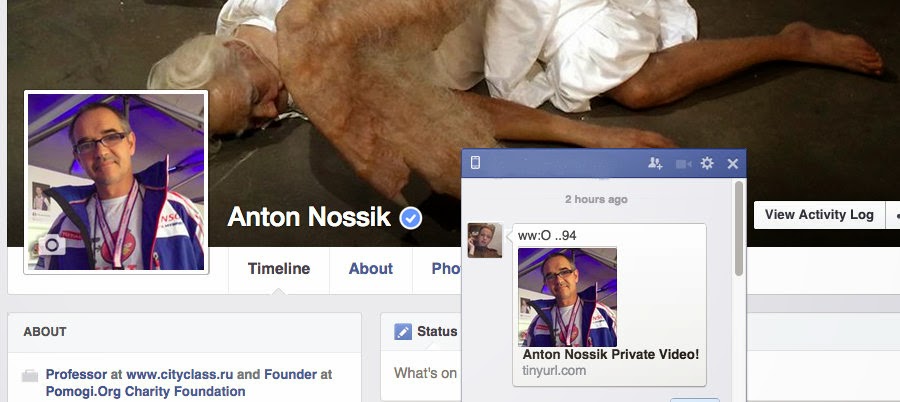Open Anton Nossik's profile picture
This screenshot has height=402, width=900.
(x=116, y=182)
